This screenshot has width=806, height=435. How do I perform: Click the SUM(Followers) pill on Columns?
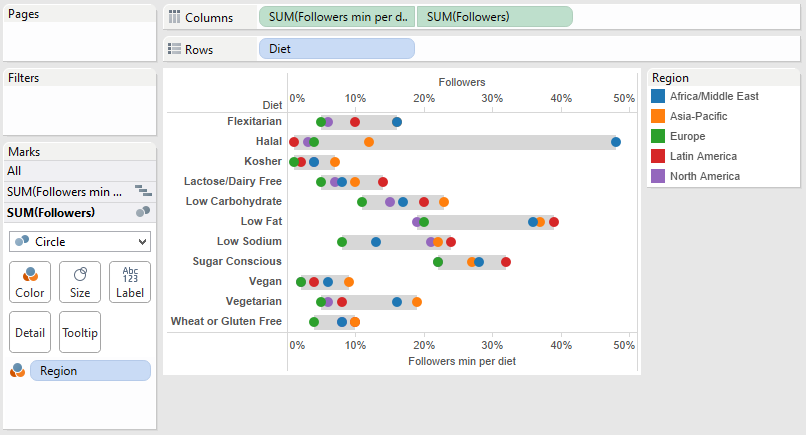(x=494, y=17)
